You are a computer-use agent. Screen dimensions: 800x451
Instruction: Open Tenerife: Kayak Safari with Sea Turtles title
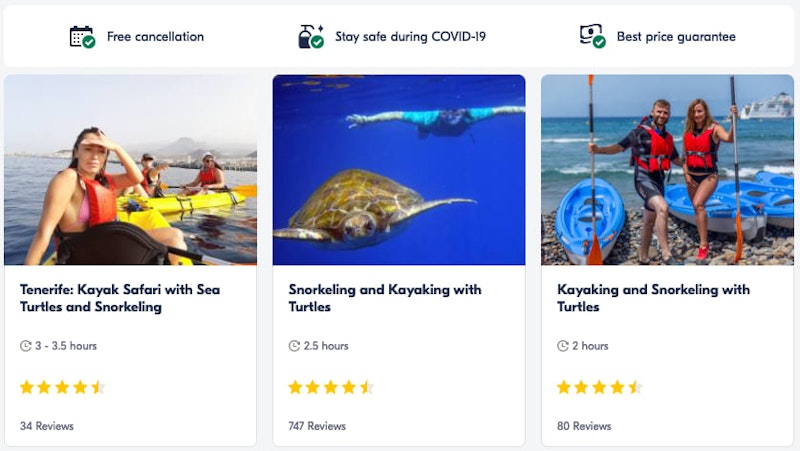tap(120, 298)
